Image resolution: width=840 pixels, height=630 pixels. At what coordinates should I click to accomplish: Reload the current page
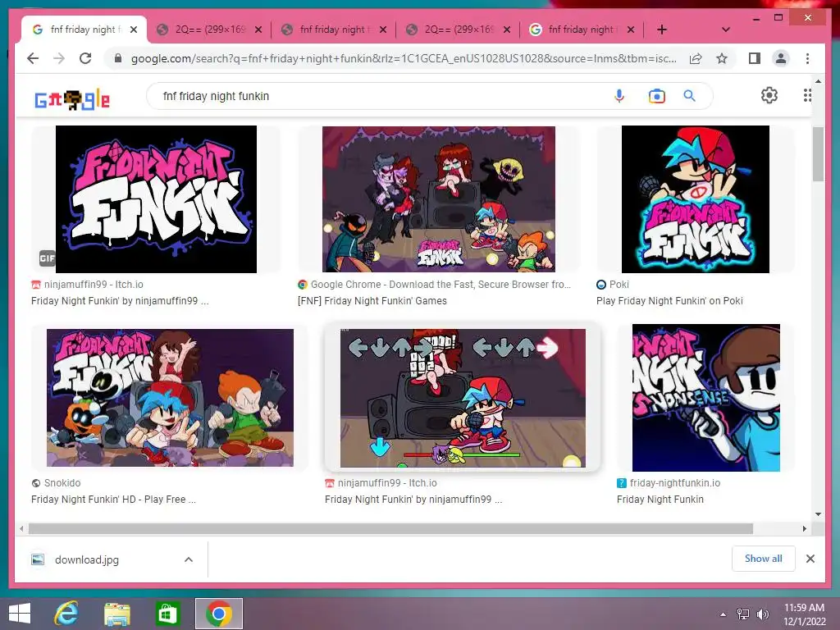coord(85,58)
